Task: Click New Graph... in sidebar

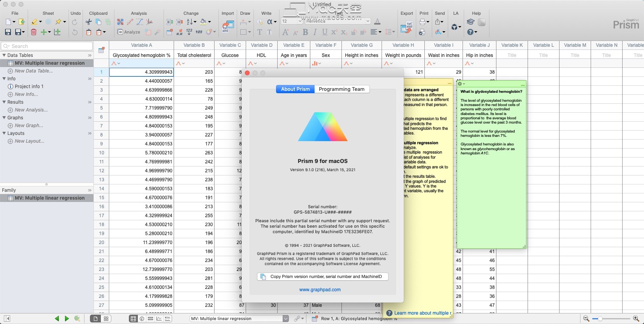Action: 29,126
